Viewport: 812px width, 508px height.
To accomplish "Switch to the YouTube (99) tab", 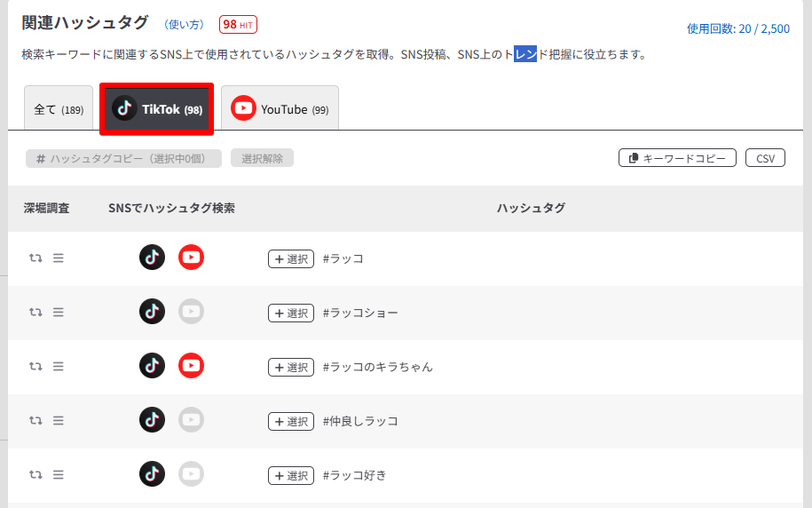I will coord(280,108).
